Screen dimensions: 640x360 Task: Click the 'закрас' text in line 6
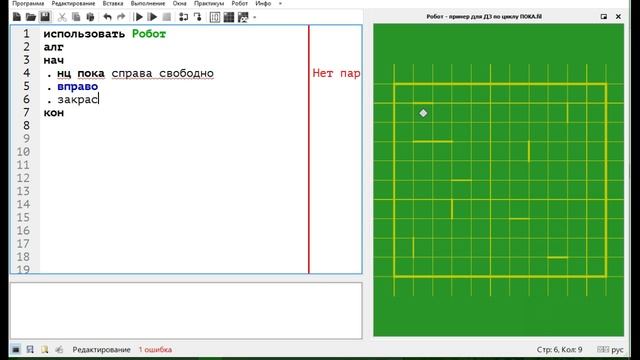pos(78,100)
